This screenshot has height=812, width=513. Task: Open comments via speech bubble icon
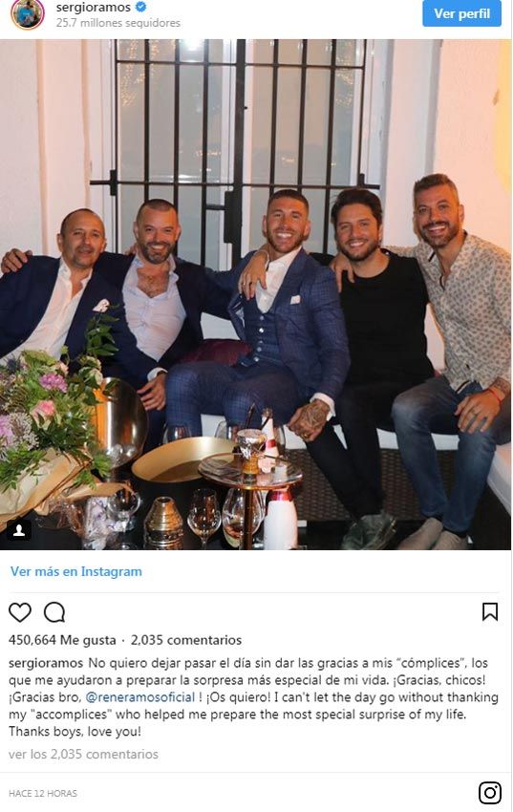pyautogui.click(x=54, y=612)
